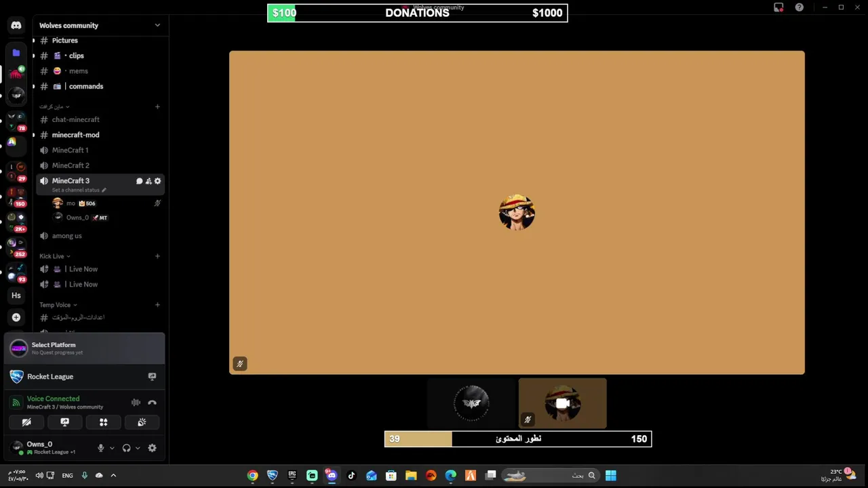Open Discord direct messages home icon
This screenshot has width=868, height=488.
[x=16, y=25]
